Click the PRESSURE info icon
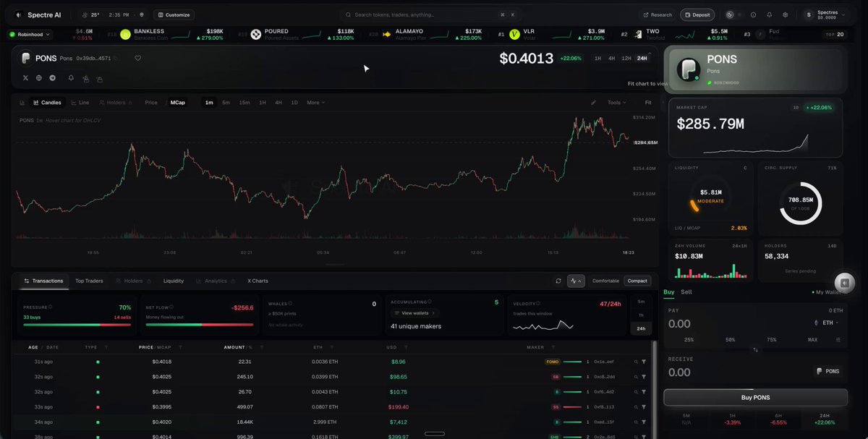868x439 pixels. click(51, 307)
